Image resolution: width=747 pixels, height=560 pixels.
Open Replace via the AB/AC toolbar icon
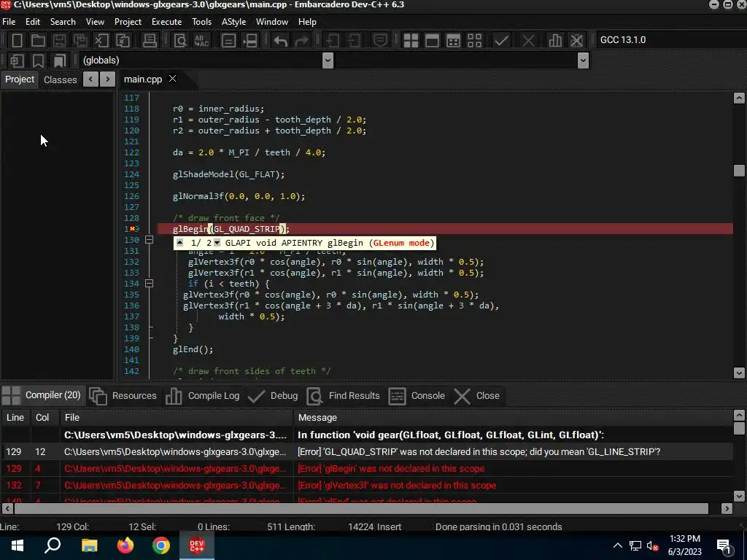201,41
